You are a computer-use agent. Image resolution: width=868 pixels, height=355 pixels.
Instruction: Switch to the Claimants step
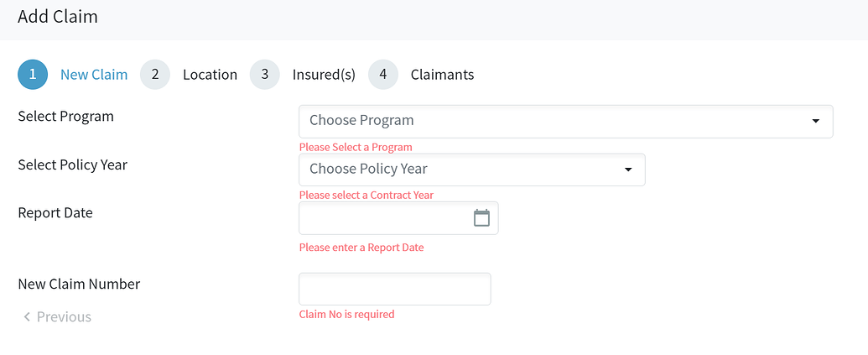442,75
